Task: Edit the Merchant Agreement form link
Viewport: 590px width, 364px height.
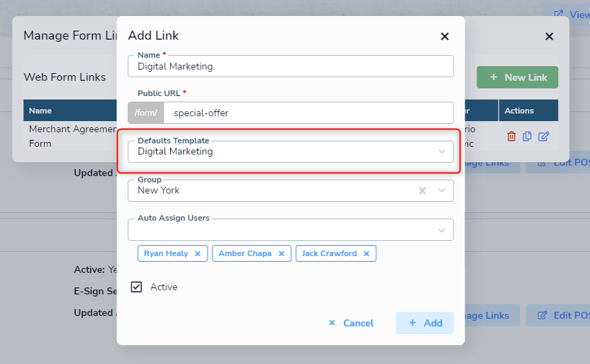Action: click(543, 136)
